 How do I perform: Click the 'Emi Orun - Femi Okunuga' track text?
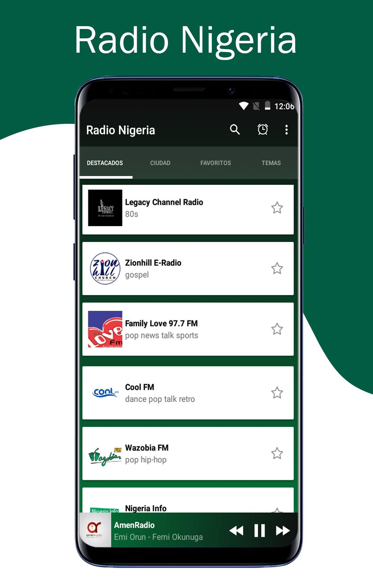coord(159,537)
